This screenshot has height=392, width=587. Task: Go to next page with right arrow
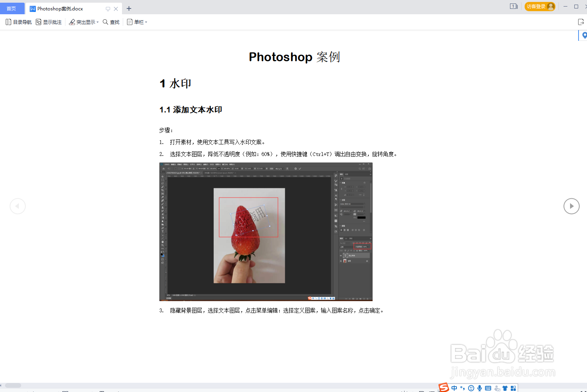tap(572, 206)
